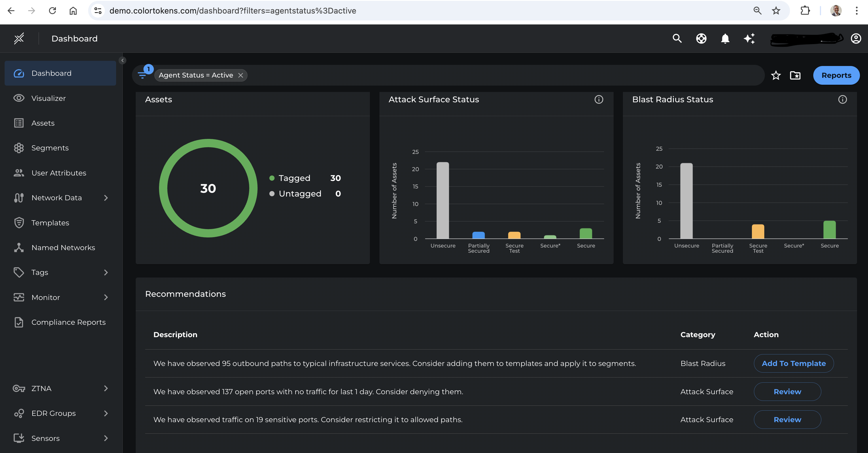Go to Compliance Reports page
The image size is (868, 453).
[x=68, y=322]
